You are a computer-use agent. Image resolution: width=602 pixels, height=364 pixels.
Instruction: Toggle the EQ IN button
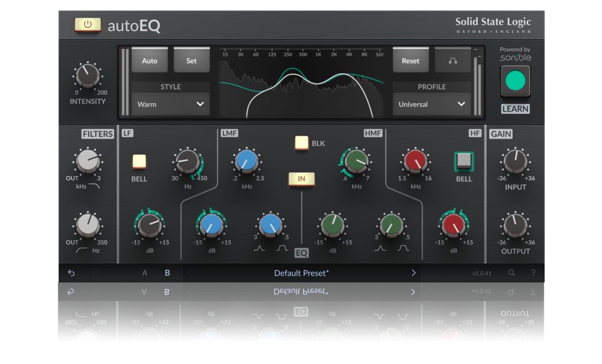tap(302, 178)
